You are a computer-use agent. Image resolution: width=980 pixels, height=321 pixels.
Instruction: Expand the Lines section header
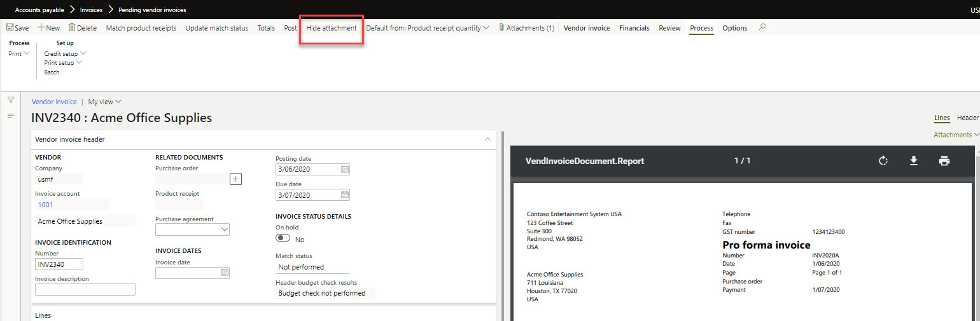click(263, 315)
